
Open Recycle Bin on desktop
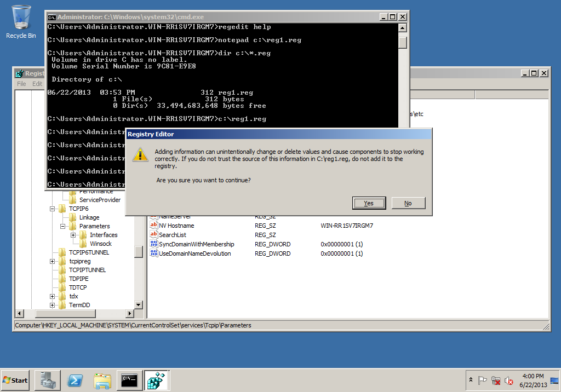point(21,22)
